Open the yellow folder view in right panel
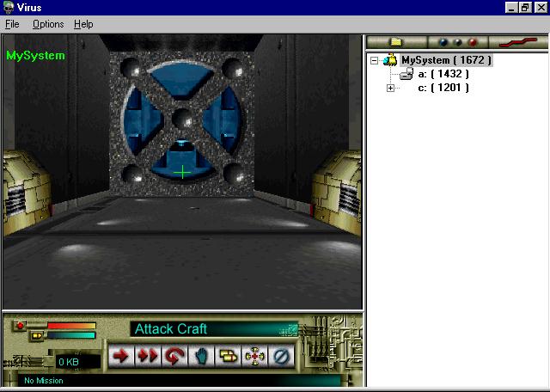 tap(396, 42)
